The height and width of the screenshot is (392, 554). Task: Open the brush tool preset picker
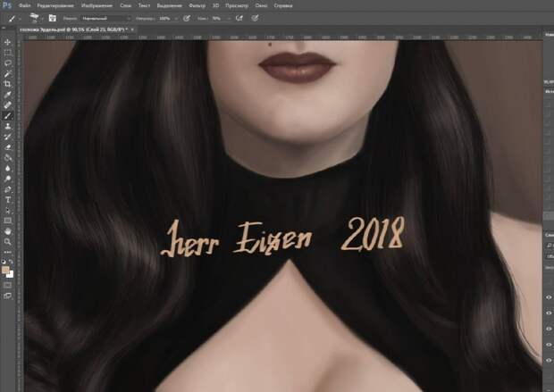13,18
